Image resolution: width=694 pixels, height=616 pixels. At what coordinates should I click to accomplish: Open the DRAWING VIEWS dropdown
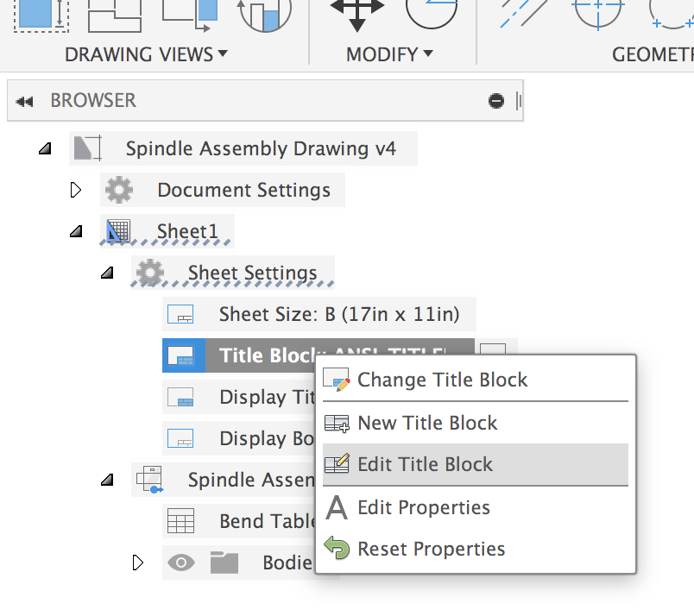click(146, 54)
